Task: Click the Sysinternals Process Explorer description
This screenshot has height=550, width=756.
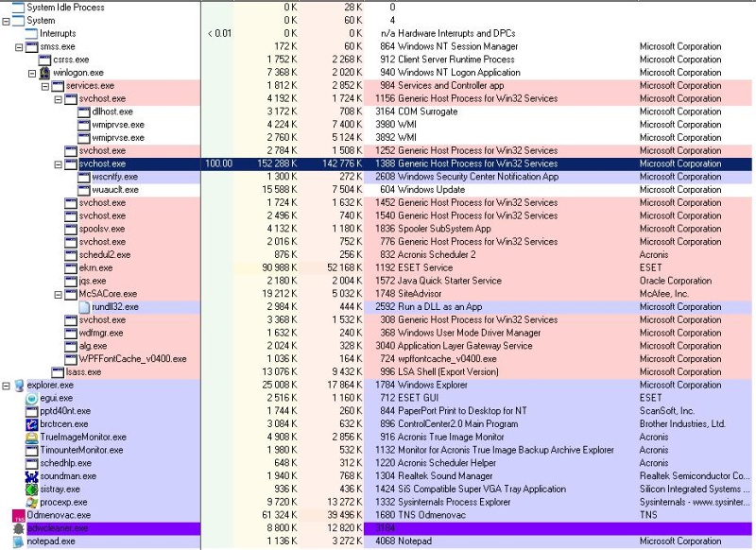Action: [x=455, y=503]
